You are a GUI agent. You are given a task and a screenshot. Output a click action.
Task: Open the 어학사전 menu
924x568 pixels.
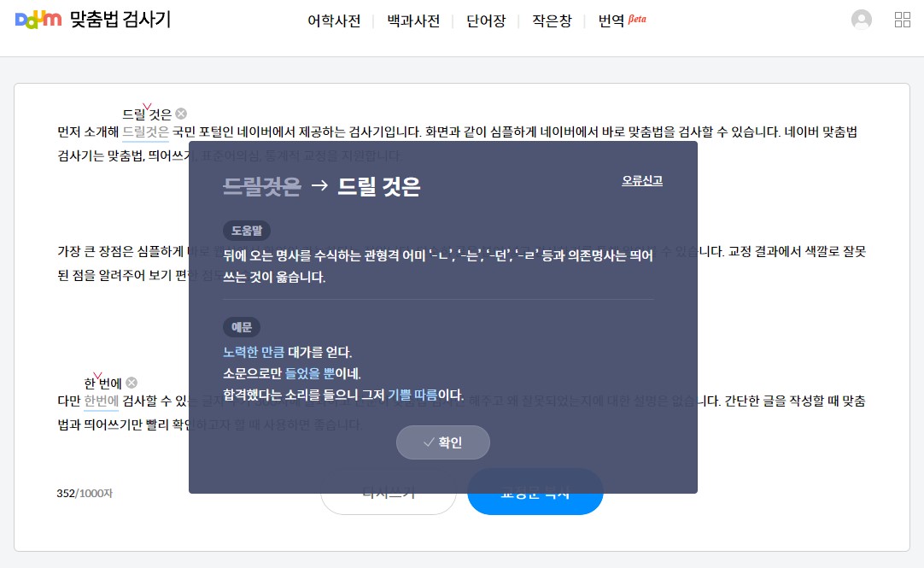(334, 20)
